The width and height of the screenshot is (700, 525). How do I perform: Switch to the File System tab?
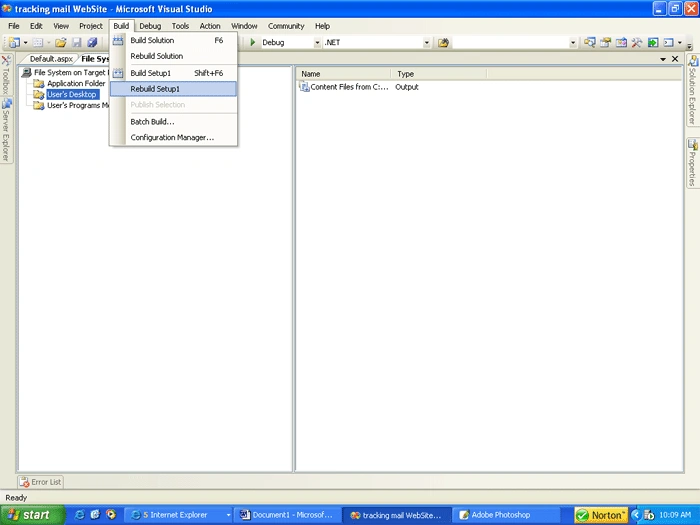pos(95,59)
